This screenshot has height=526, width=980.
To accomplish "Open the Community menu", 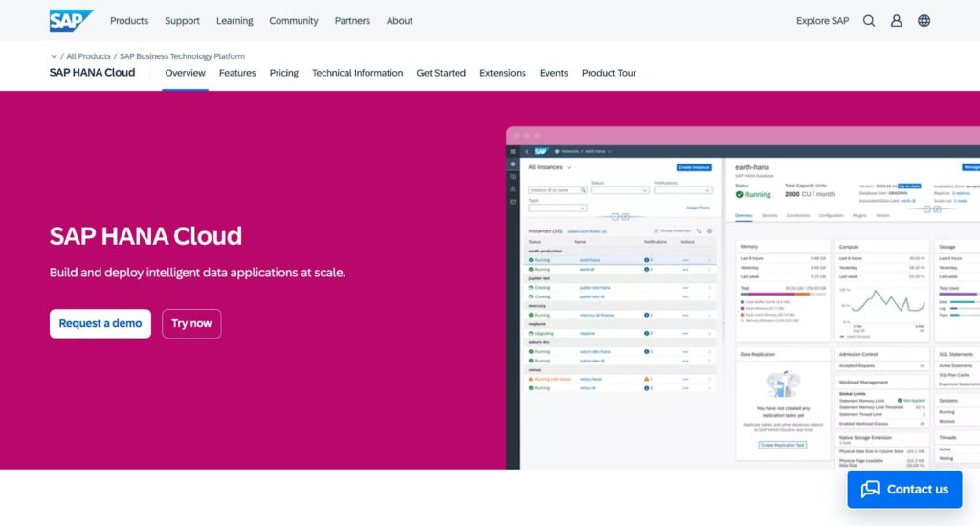I will (293, 21).
